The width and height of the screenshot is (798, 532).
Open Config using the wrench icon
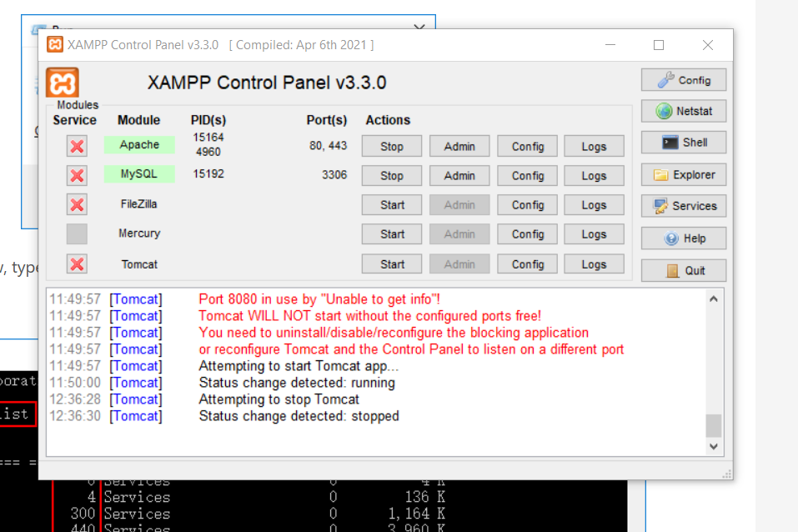pyautogui.click(x=683, y=79)
